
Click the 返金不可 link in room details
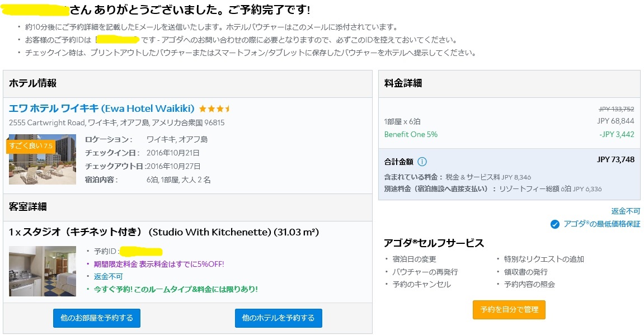109,276
